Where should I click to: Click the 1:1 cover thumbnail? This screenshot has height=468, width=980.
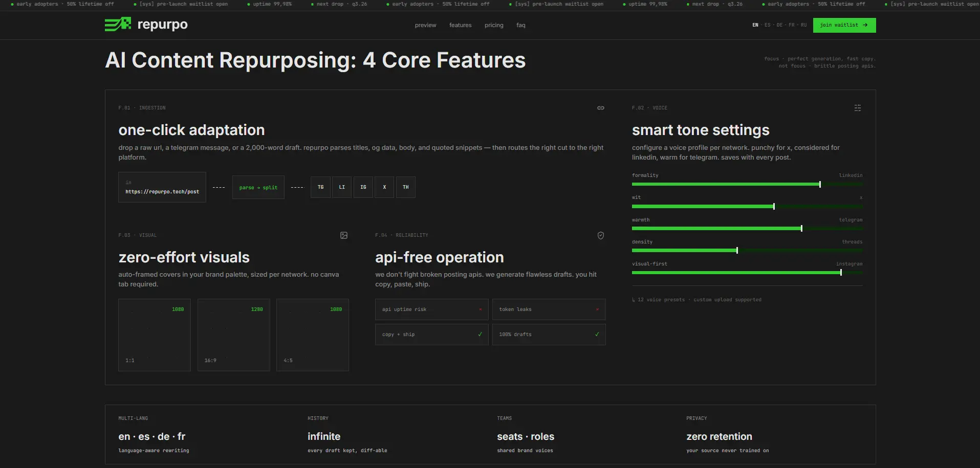(155, 335)
